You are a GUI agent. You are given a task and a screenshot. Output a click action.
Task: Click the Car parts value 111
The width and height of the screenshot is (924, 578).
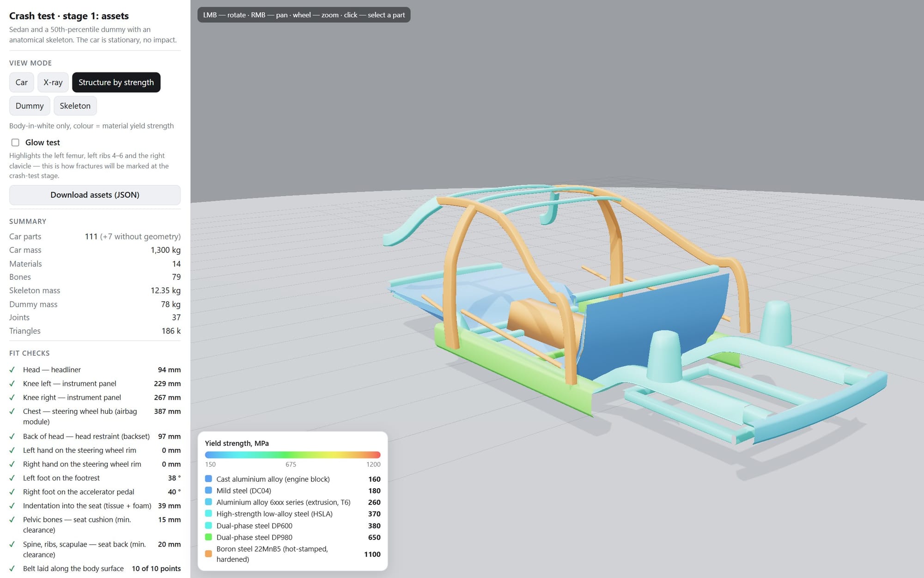(91, 236)
